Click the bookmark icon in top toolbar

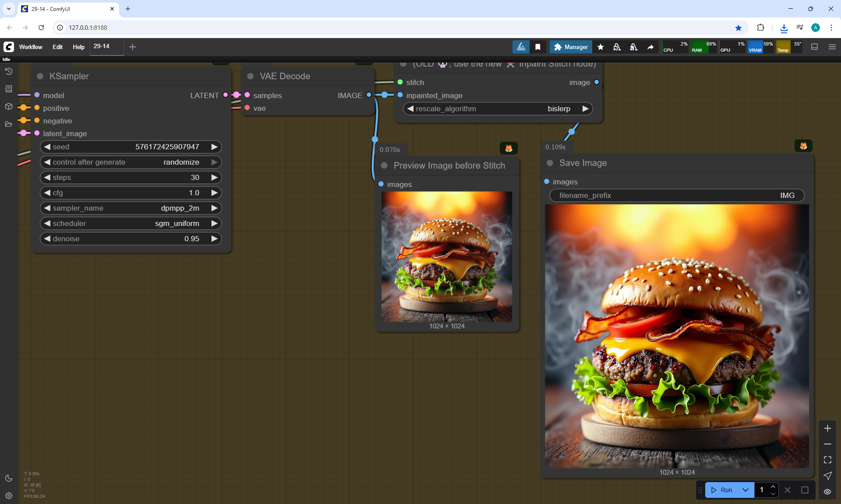tap(537, 47)
